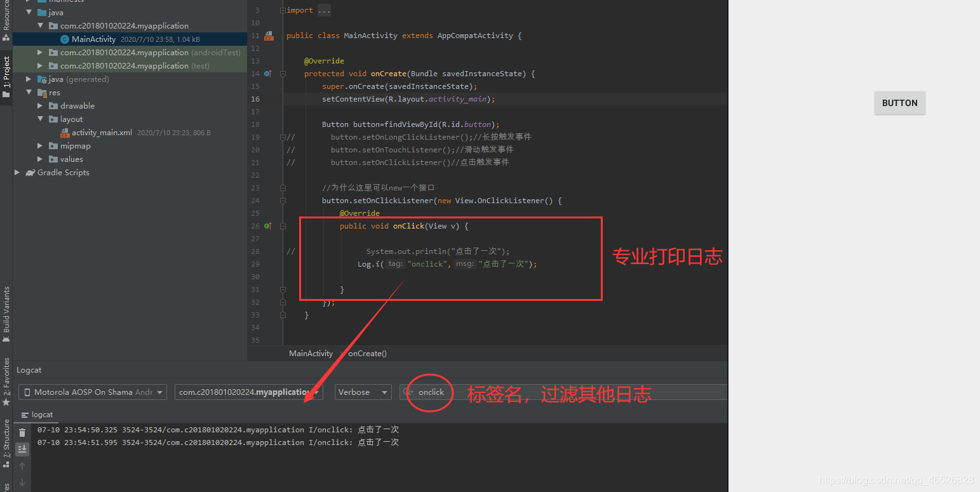
Task: Click the Gradle elephant icon
Action: point(30,173)
